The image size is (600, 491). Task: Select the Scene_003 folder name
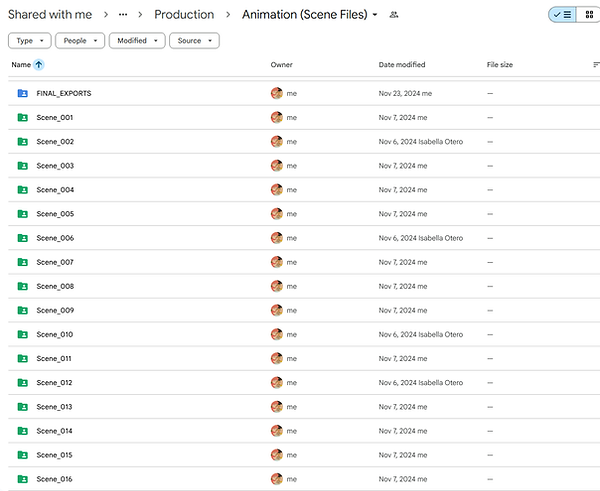pos(55,166)
